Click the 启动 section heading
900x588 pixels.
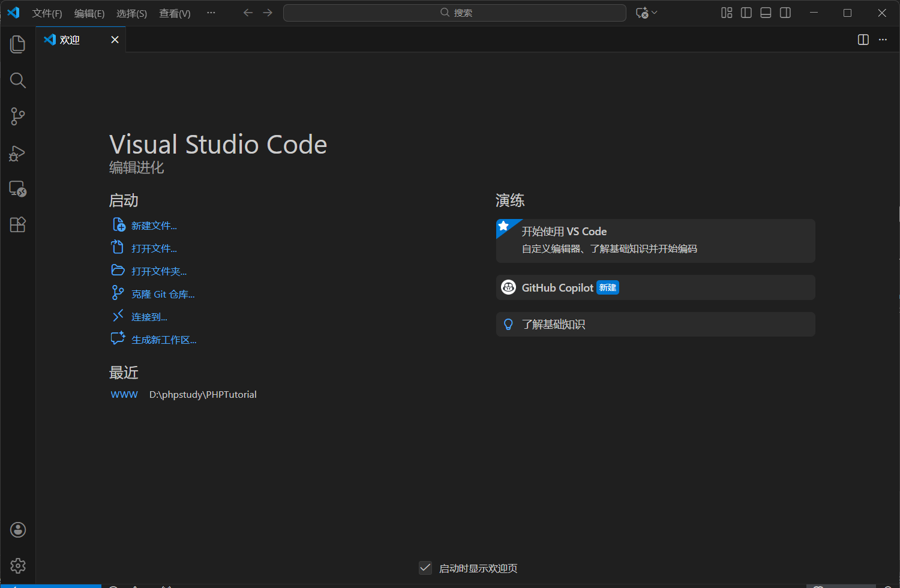[x=124, y=200]
